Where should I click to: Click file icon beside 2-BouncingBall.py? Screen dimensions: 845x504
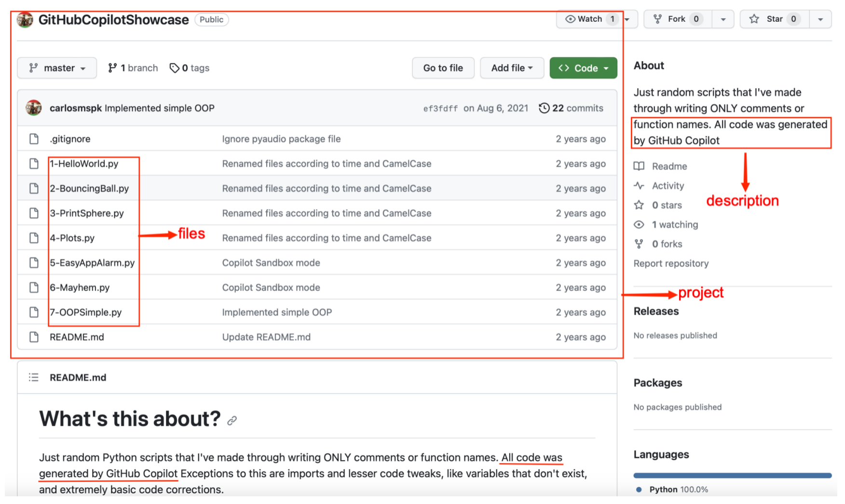point(34,188)
